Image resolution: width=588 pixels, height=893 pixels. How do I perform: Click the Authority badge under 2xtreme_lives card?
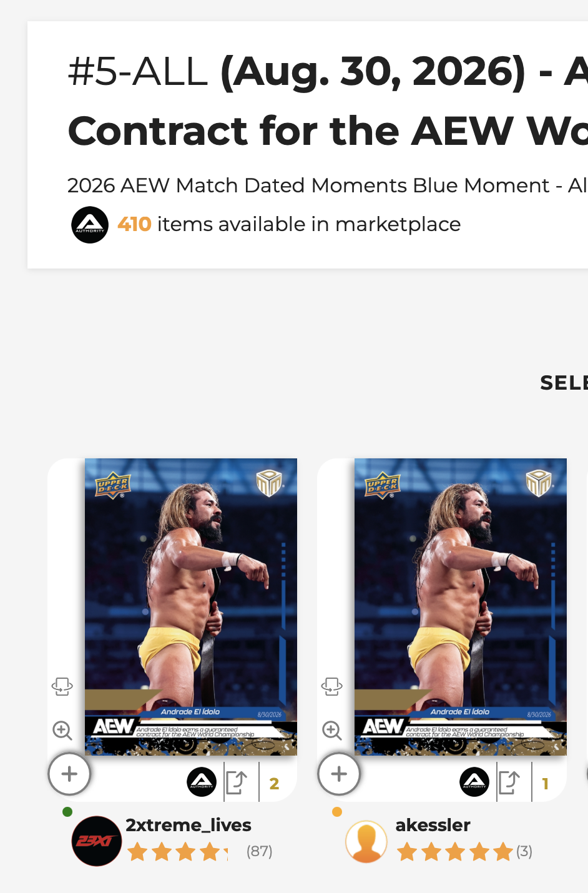(x=202, y=782)
